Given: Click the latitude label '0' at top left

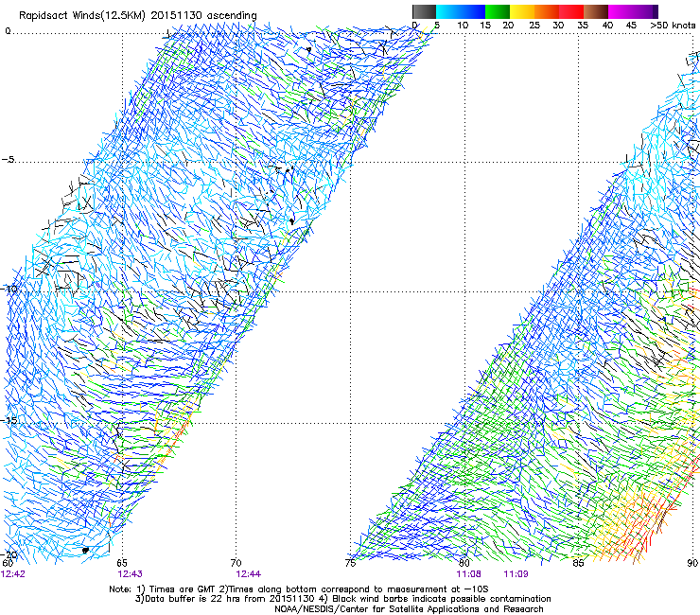Looking at the screenshot, I should (x=8, y=31).
